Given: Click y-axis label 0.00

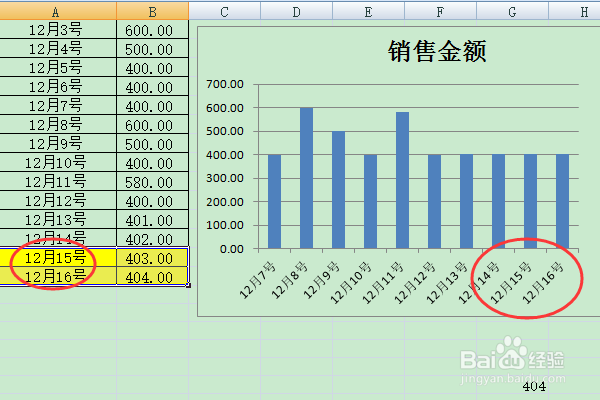Looking at the screenshot, I should pos(232,249).
